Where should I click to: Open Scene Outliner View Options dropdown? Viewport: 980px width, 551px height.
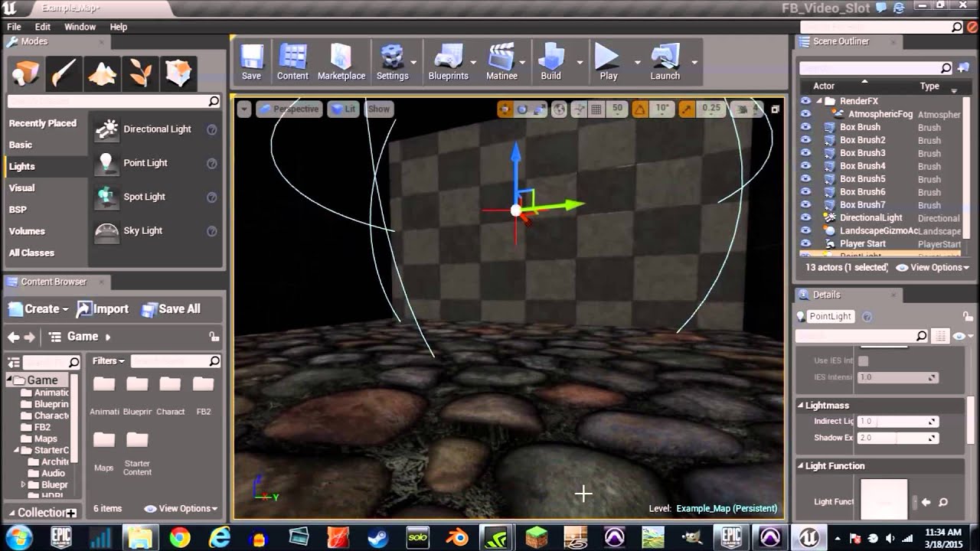(x=933, y=268)
